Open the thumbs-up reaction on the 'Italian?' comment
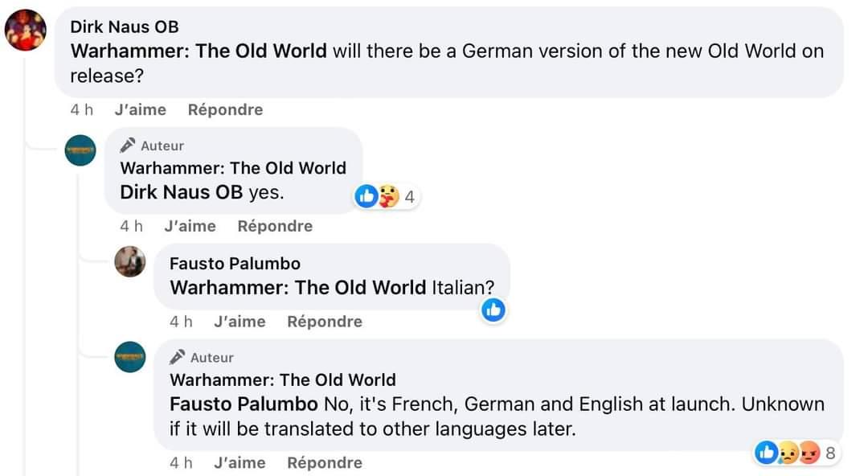 [x=493, y=310]
